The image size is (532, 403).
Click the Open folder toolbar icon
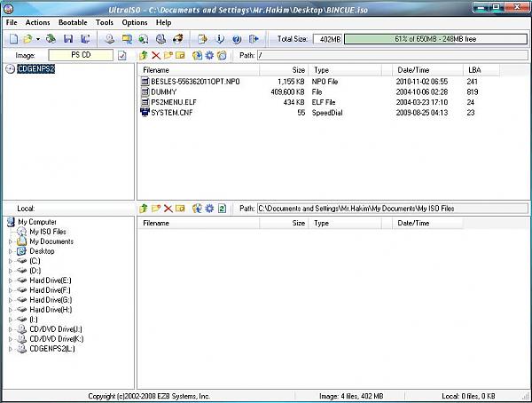coord(27,39)
